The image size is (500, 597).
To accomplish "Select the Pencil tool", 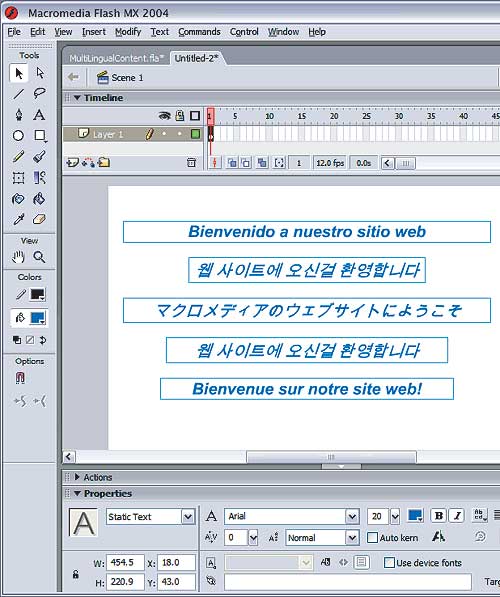I will pos(18,156).
